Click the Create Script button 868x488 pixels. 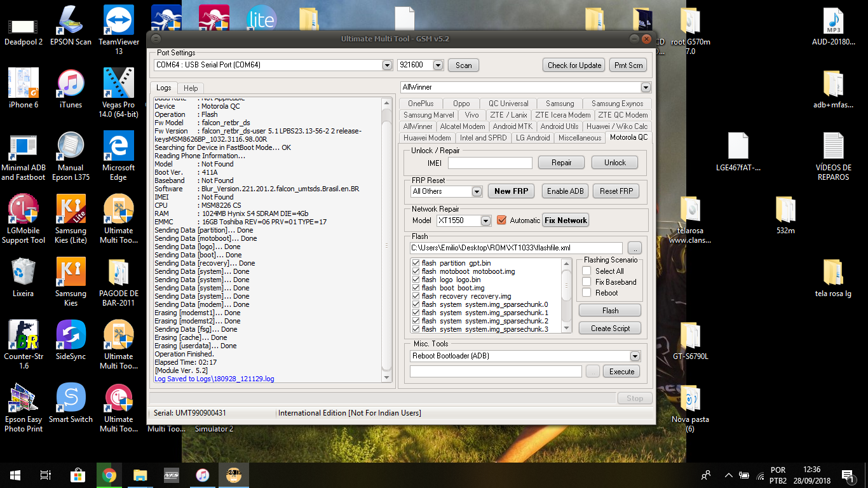610,329
